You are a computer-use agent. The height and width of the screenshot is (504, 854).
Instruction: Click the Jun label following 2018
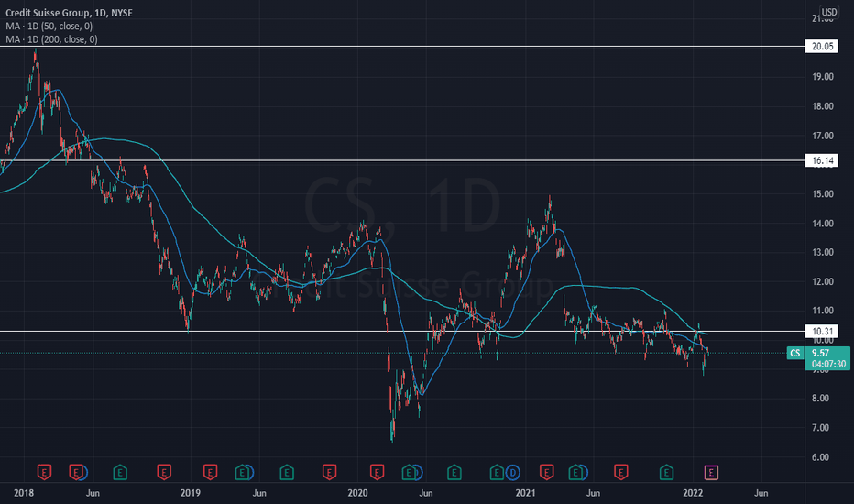pos(93,493)
